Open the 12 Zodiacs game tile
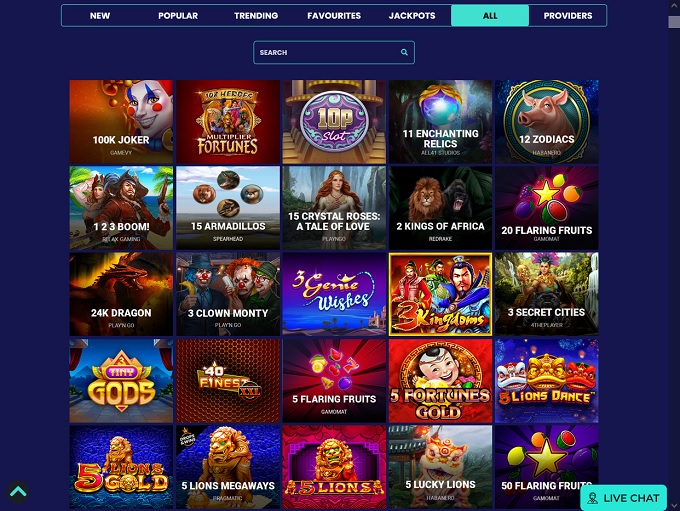This screenshot has width=680, height=511. click(x=546, y=121)
